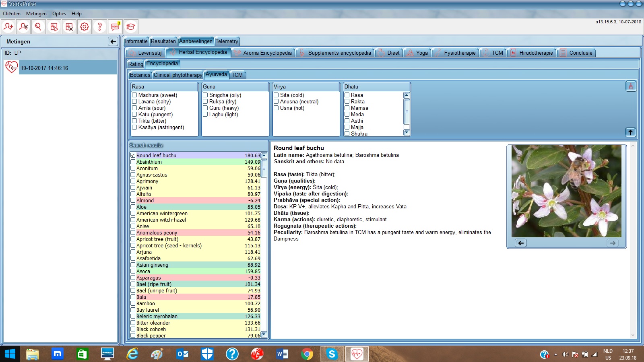Toggle the Laghu (light) checkbox
644x362 pixels.
[x=205, y=115]
